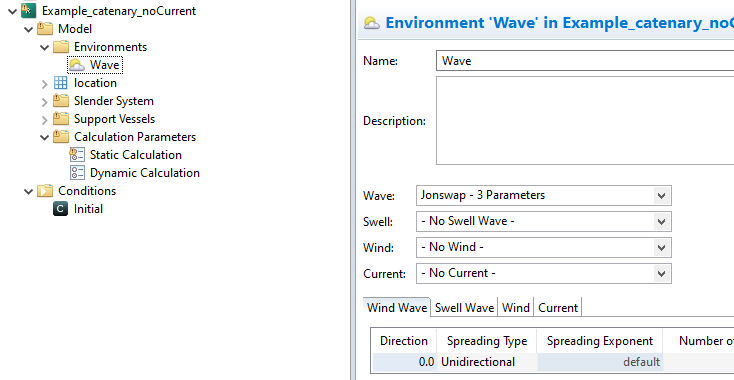Click the Environments folder icon
734x380 pixels.
pos(61,47)
